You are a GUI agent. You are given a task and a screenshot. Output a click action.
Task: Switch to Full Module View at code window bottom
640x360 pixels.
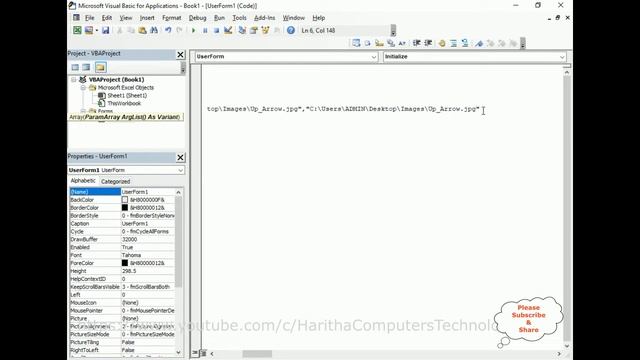point(203,353)
